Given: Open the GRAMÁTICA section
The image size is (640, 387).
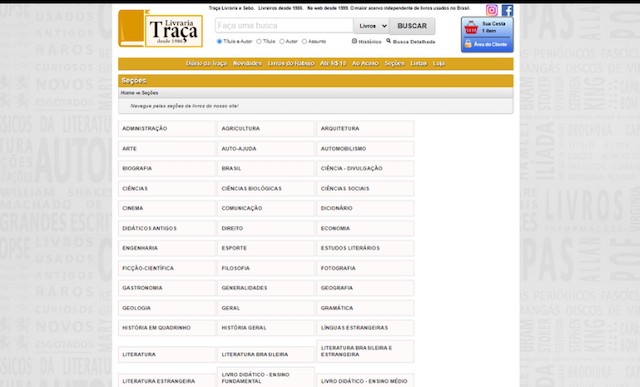Looking at the screenshot, I should click(x=365, y=308).
